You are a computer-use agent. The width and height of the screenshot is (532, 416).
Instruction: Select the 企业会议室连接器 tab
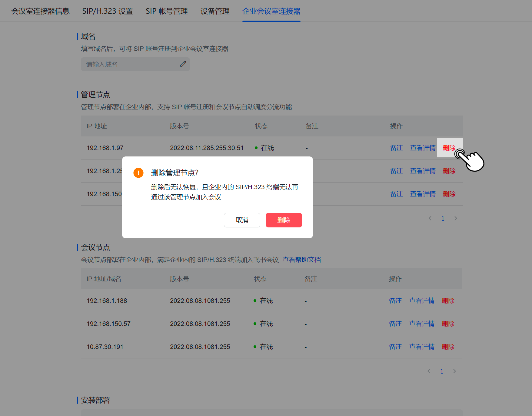click(x=271, y=11)
